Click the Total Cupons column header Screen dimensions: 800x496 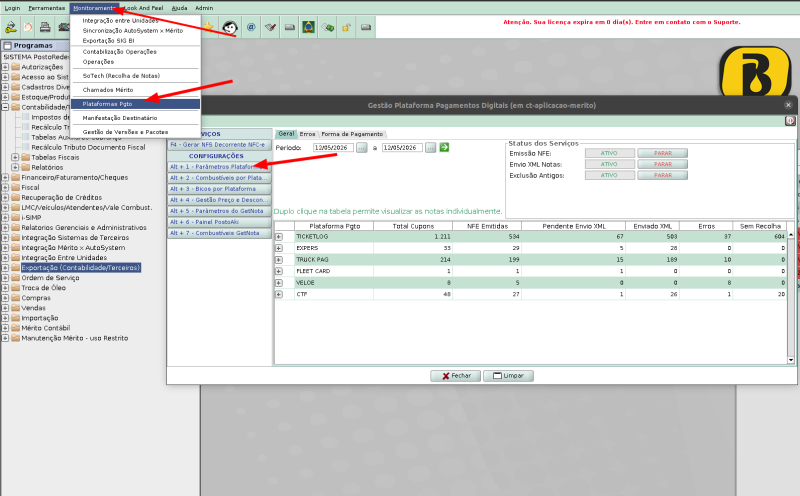coord(413,226)
